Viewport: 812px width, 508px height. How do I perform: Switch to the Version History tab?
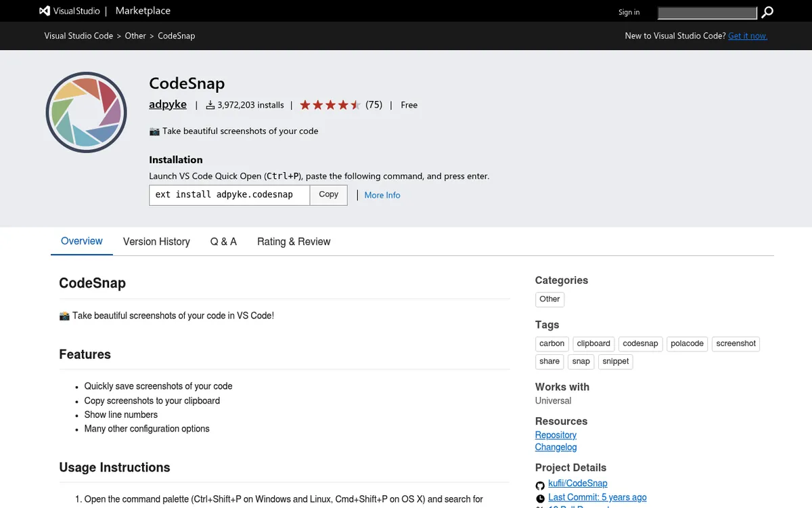coord(156,242)
